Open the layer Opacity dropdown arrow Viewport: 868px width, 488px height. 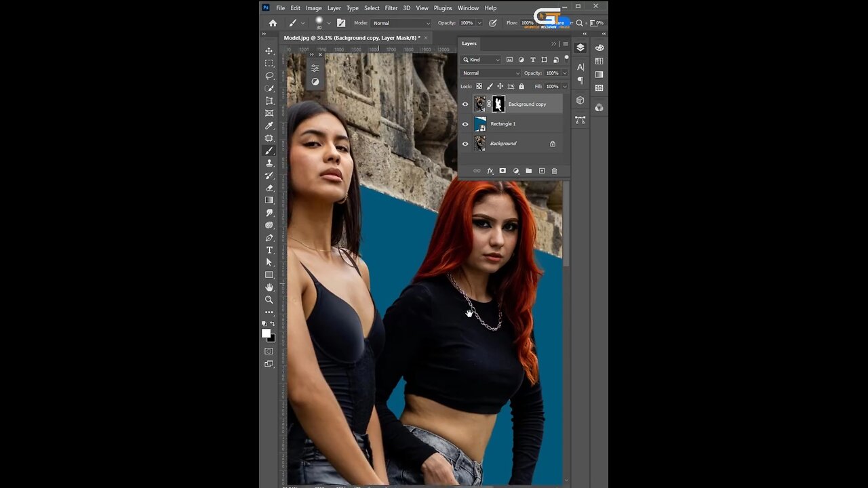click(x=566, y=73)
